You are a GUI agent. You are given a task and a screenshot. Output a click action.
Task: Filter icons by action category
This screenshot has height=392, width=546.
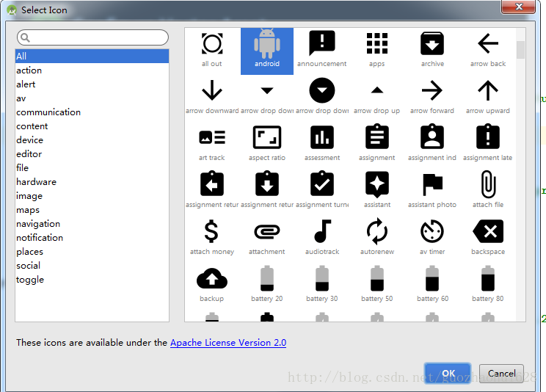92,70
